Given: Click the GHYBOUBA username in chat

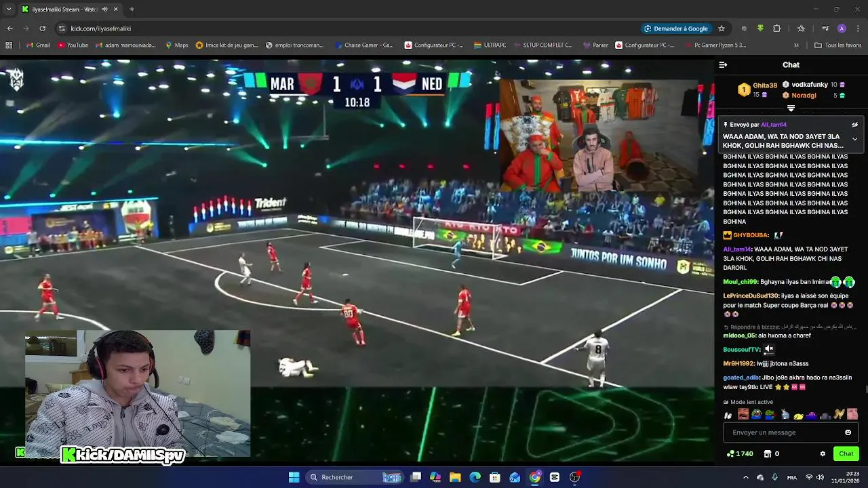Looking at the screenshot, I should tap(751, 235).
